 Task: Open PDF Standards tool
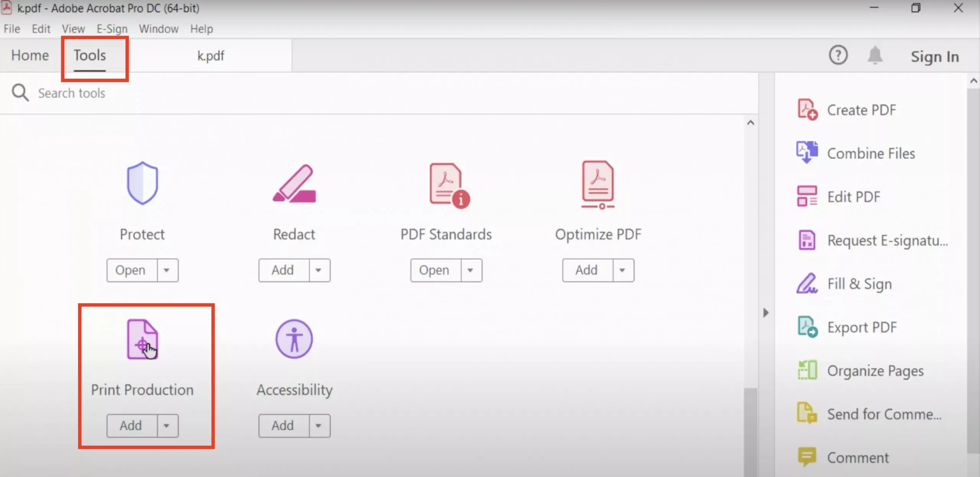pos(434,270)
